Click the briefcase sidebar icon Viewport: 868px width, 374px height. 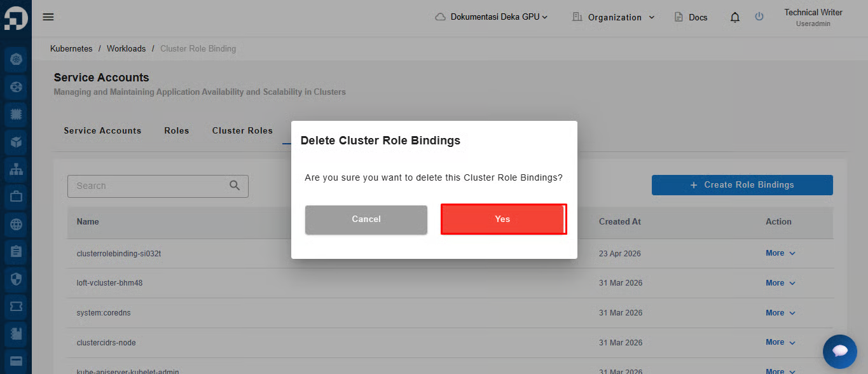(x=16, y=197)
